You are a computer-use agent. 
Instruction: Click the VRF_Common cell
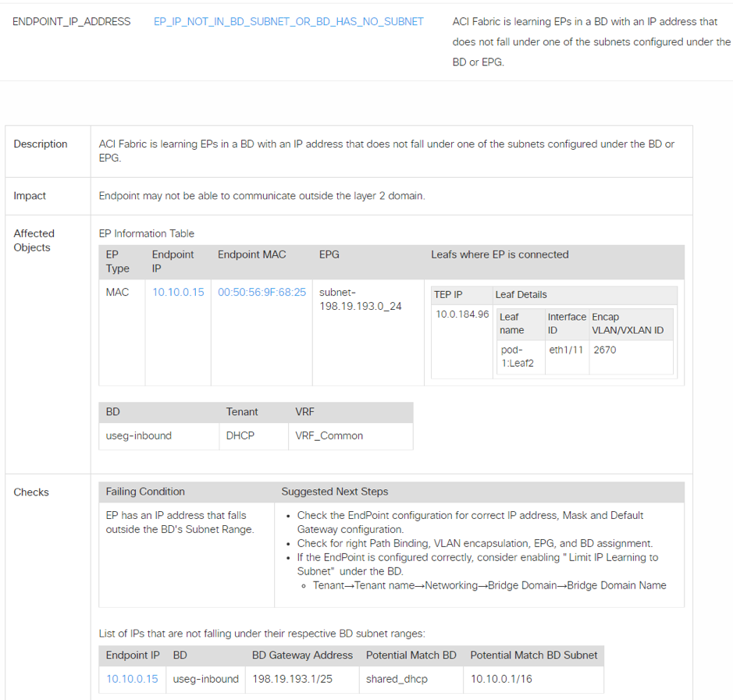point(329,435)
